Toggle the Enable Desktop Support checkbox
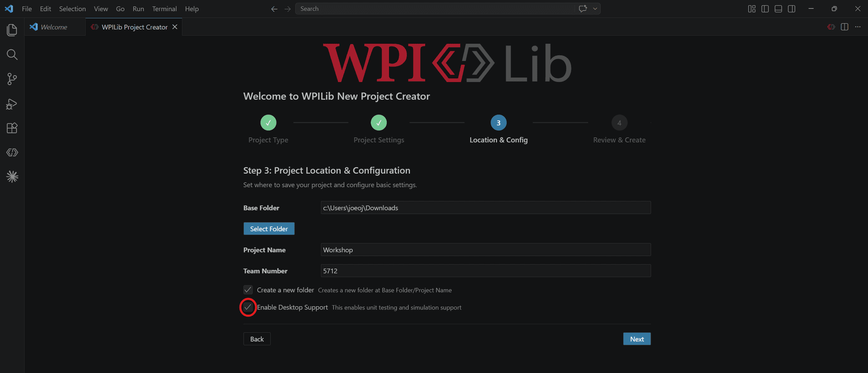This screenshot has width=868, height=373. click(x=248, y=308)
